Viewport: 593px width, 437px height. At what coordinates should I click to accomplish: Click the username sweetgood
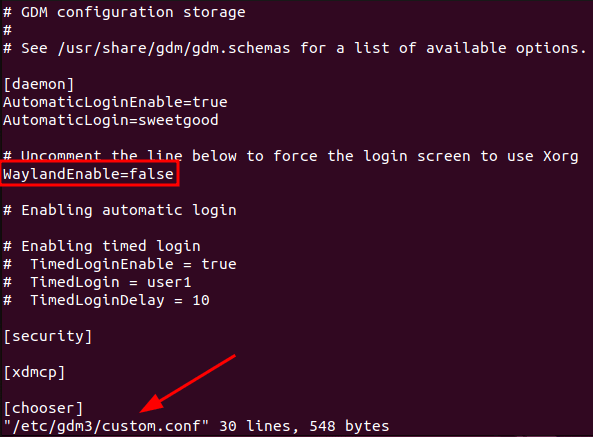[179, 120]
